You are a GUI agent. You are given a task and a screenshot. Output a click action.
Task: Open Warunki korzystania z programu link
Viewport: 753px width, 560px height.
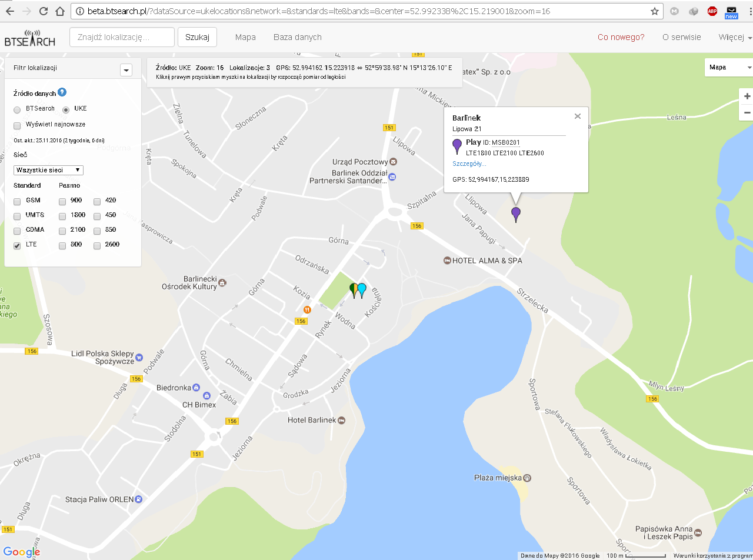713,556
